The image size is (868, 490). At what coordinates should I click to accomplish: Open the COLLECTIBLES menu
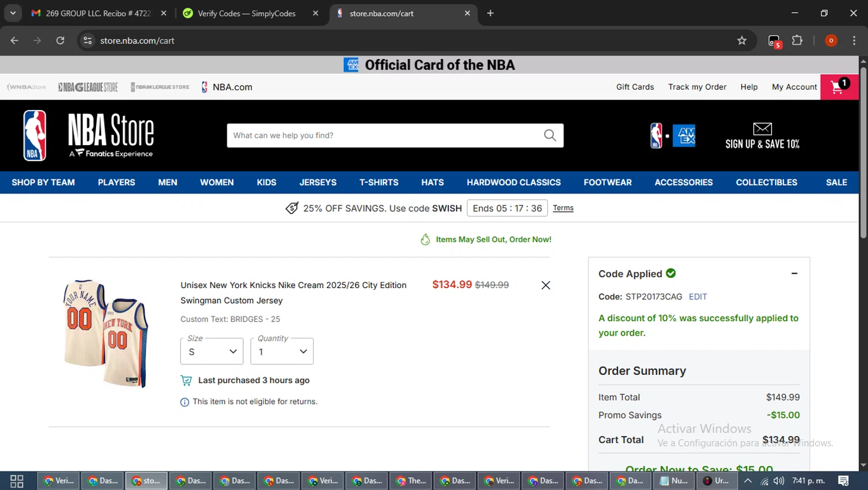[766, 182]
